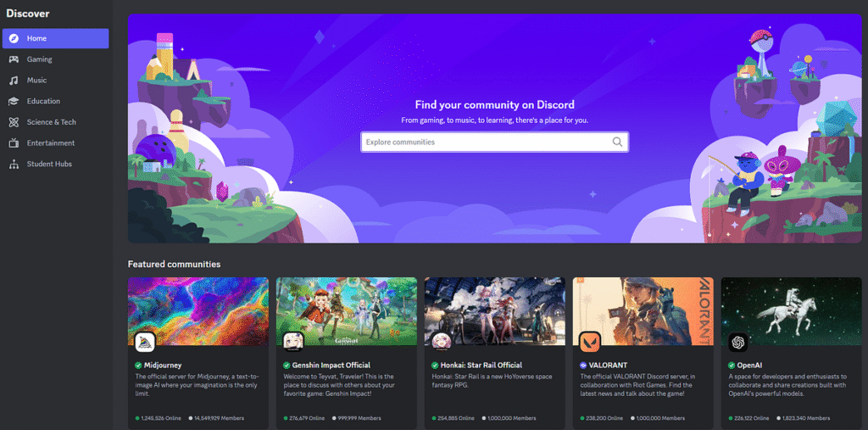The height and width of the screenshot is (430, 868).
Task: Click verified badge next to Genshin Impact Official
Action: [287, 366]
